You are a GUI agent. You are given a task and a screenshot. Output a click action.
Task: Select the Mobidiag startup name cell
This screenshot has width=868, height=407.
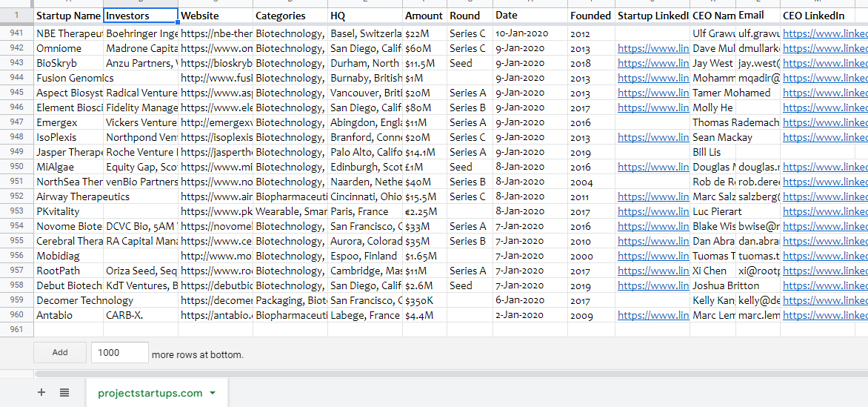(69, 256)
